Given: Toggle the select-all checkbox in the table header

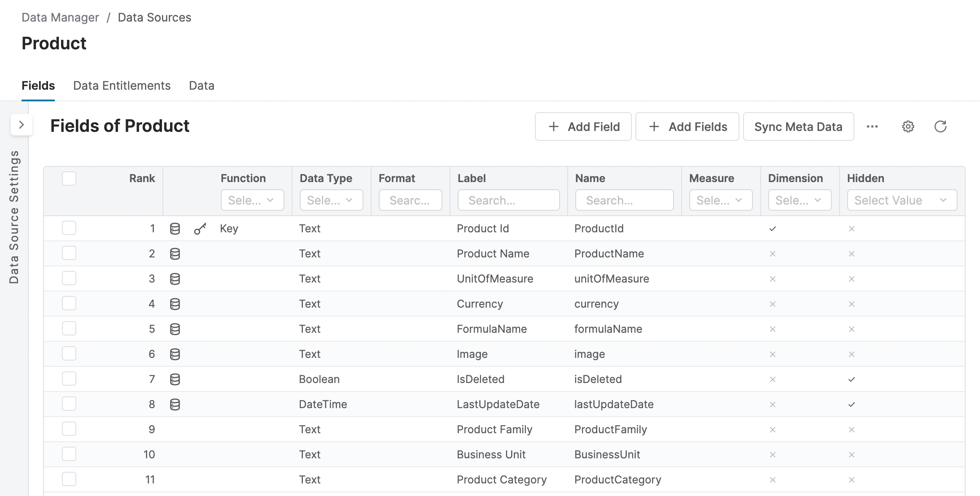Looking at the screenshot, I should click(x=70, y=178).
